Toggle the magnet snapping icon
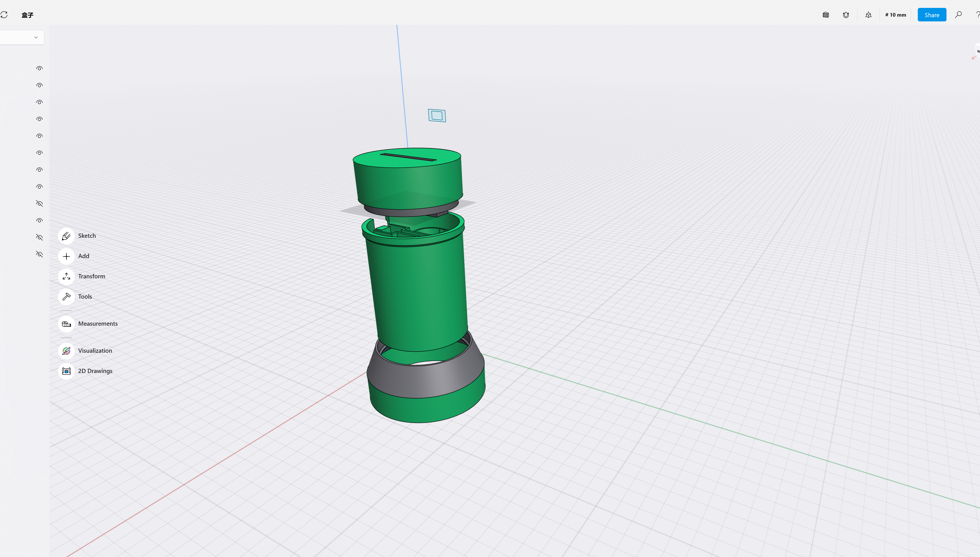 pyautogui.click(x=846, y=15)
